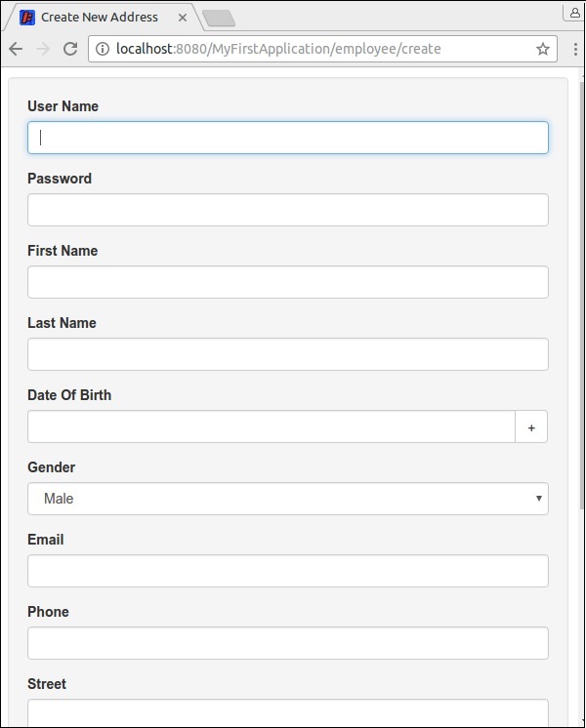Open the Gender dropdown
The width and height of the screenshot is (586, 728).
(288, 499)
